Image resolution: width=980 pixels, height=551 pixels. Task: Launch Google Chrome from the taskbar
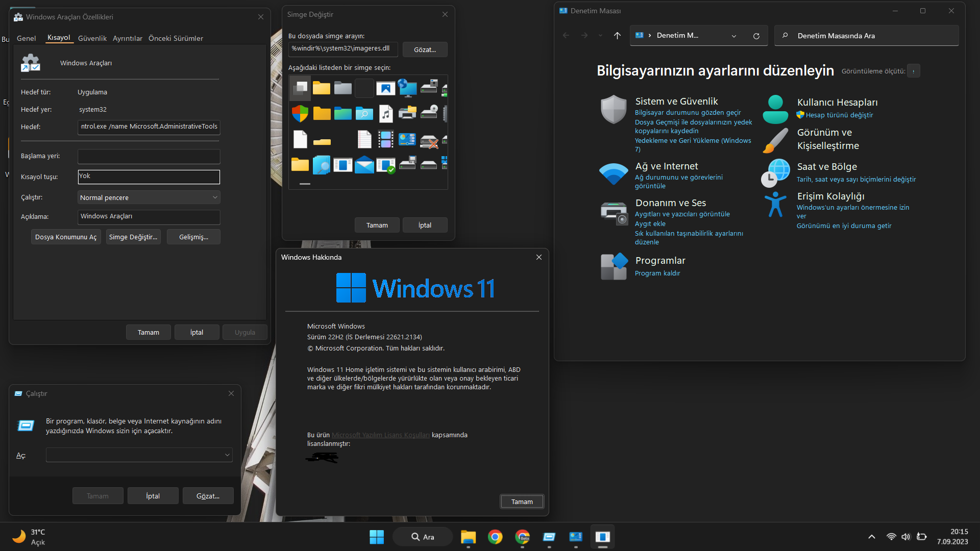(x=495, y=537)
